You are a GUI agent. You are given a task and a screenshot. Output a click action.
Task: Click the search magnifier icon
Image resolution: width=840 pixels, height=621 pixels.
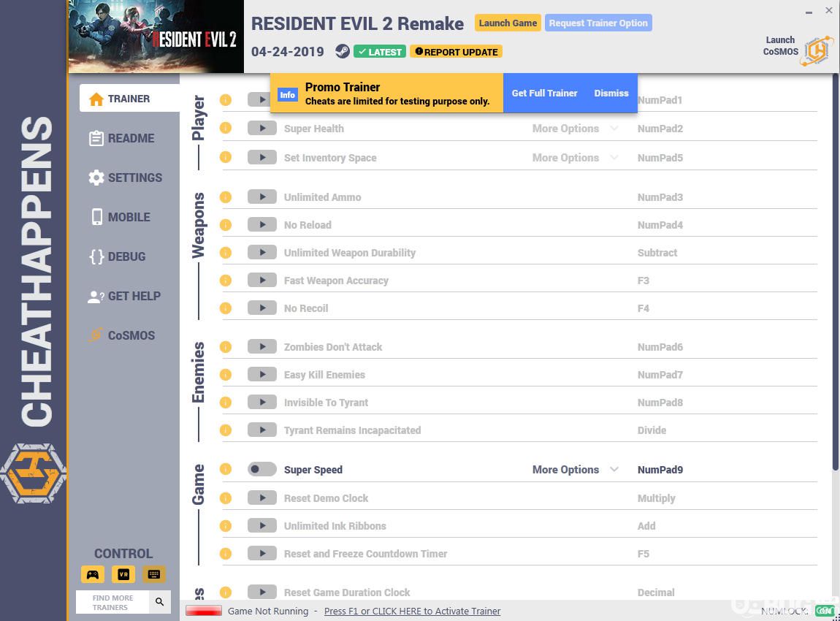[160, 602]
